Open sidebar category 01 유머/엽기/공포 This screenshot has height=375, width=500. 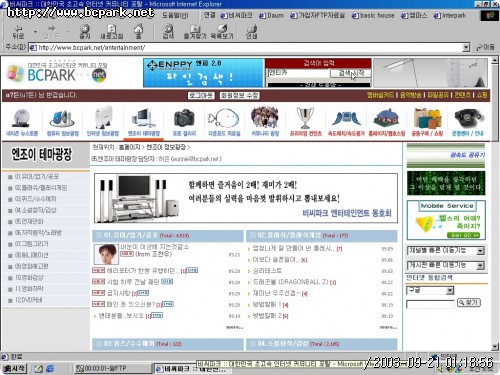pyautogui.click(x=37, y=177)
